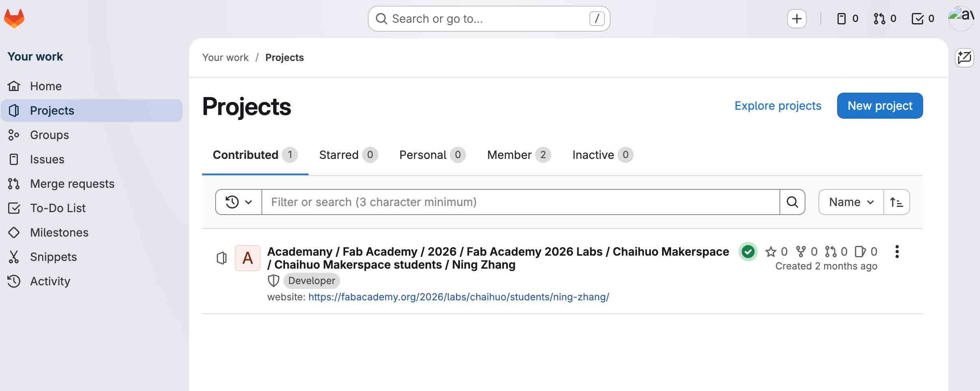This screenshot has height=391, width=980.
Task: Open to-do items counter in header
Action: 922,19
